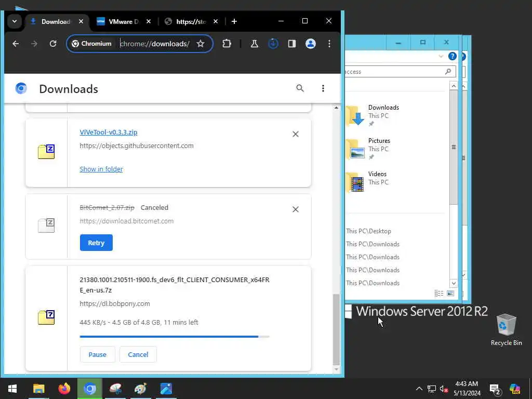Open Downloads folder in File Explorer

[373, 115]
